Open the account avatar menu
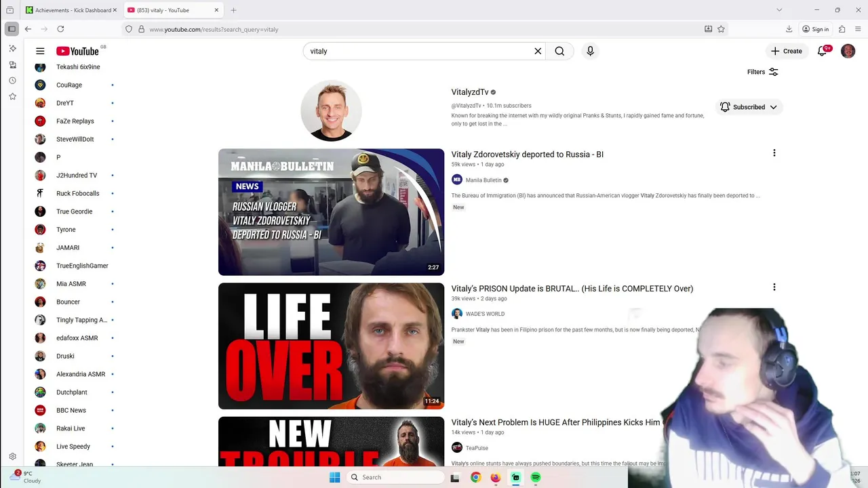 (848, 51)
